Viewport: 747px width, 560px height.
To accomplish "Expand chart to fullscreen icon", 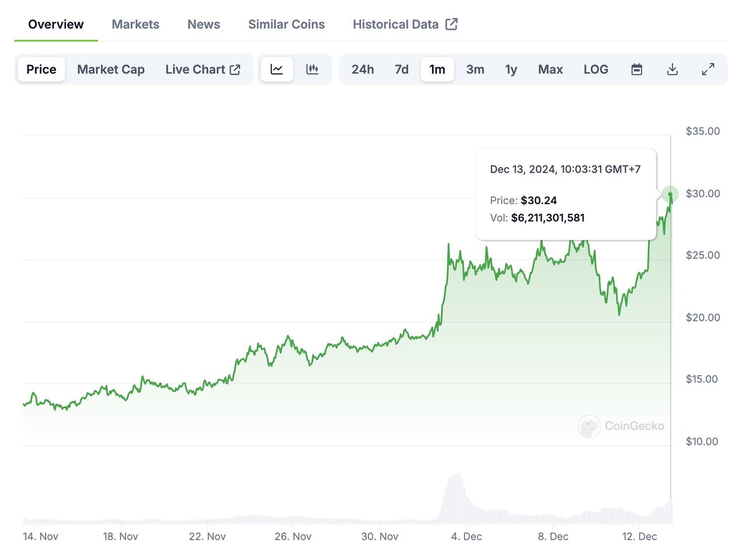I will [708, 69].
